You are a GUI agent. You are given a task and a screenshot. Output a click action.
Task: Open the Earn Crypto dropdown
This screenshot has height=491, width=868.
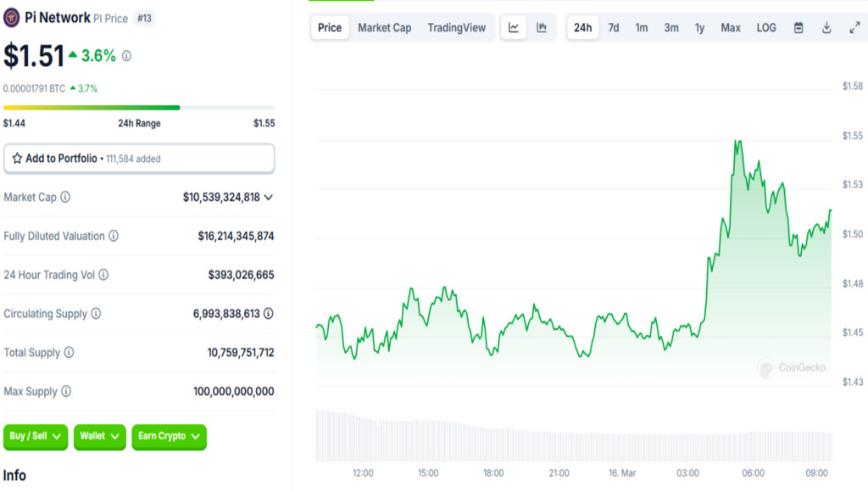pyautogui.click(x=169, y=437)
